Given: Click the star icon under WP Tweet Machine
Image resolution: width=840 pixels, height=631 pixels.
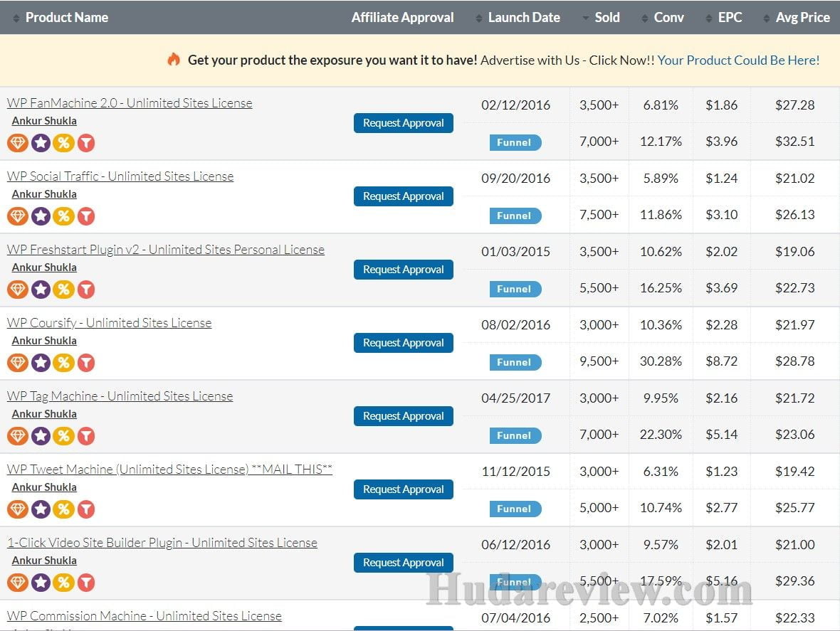Looking at the screenshot, I should click(x=41, y=509).
